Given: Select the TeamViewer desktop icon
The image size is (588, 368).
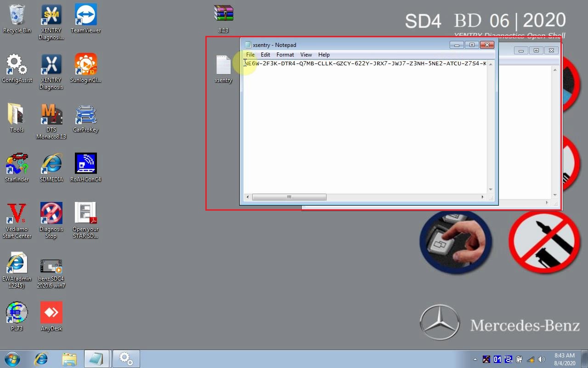Looking at the screenshot, I should [85, 19].
